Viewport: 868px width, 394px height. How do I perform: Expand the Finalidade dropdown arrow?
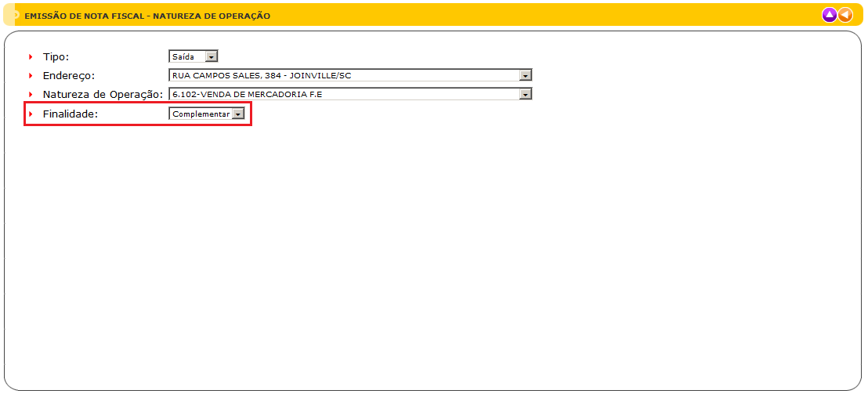click(x=238, y=114)
